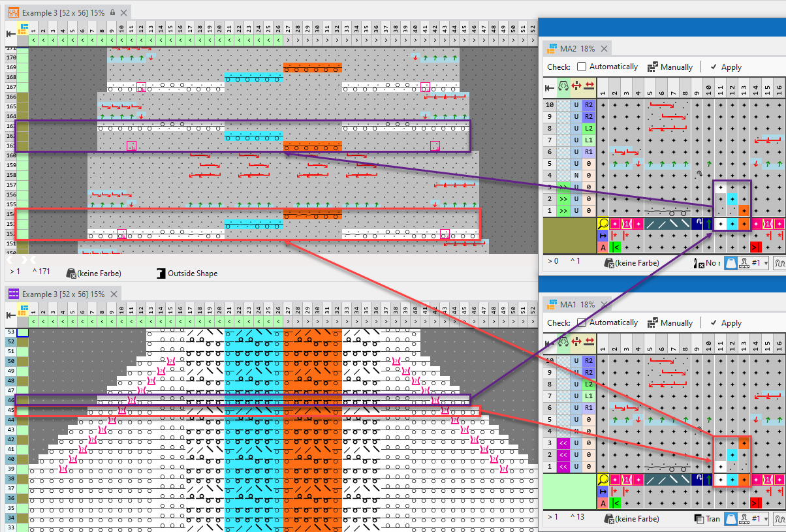Click the Outside Shape icon in status bar
This screenshot has height=532, width=786.
(161, 273)
